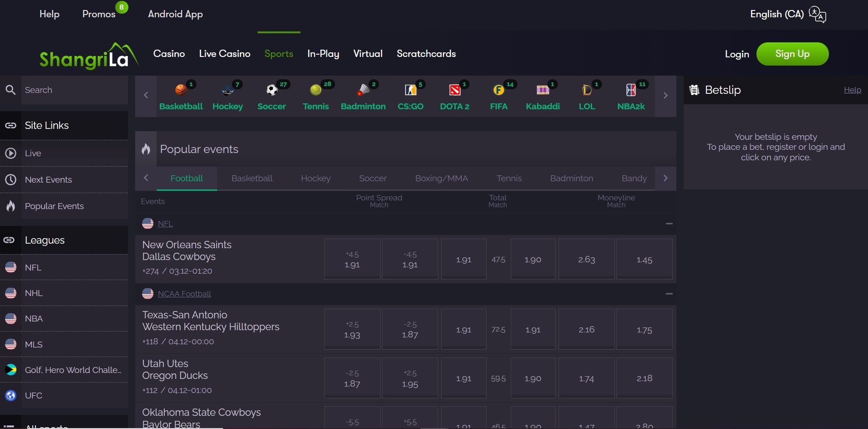The width and height of the screenshot is (868, 429).
Task: Click the Golf Hero World Challenge flag icon
Action: [10, 370]
